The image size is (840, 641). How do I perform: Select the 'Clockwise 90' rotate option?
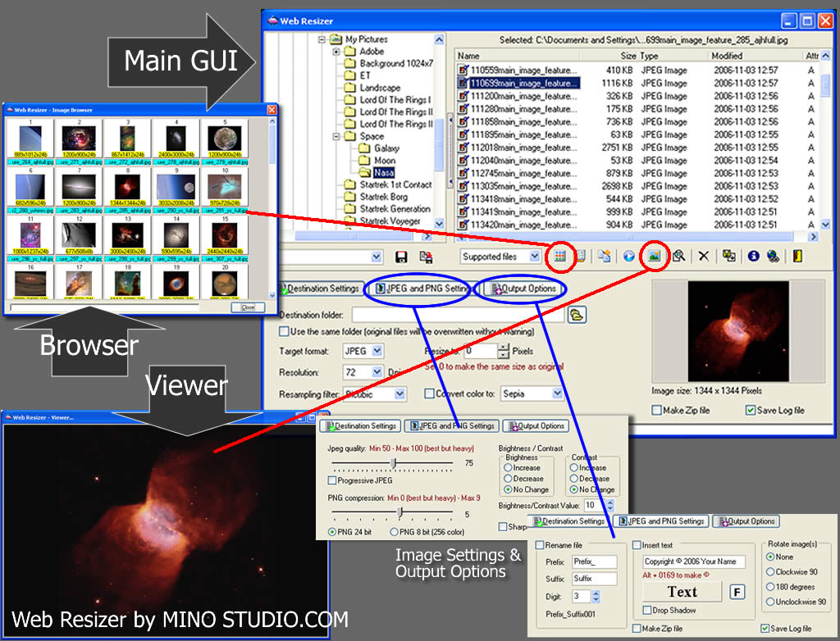[770, 572]
